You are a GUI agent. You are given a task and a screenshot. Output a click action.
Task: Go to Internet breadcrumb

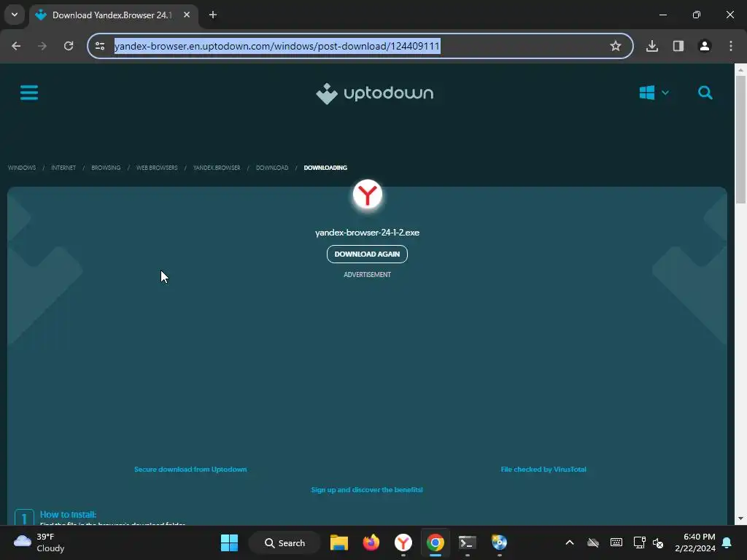[x=63, y=168]
